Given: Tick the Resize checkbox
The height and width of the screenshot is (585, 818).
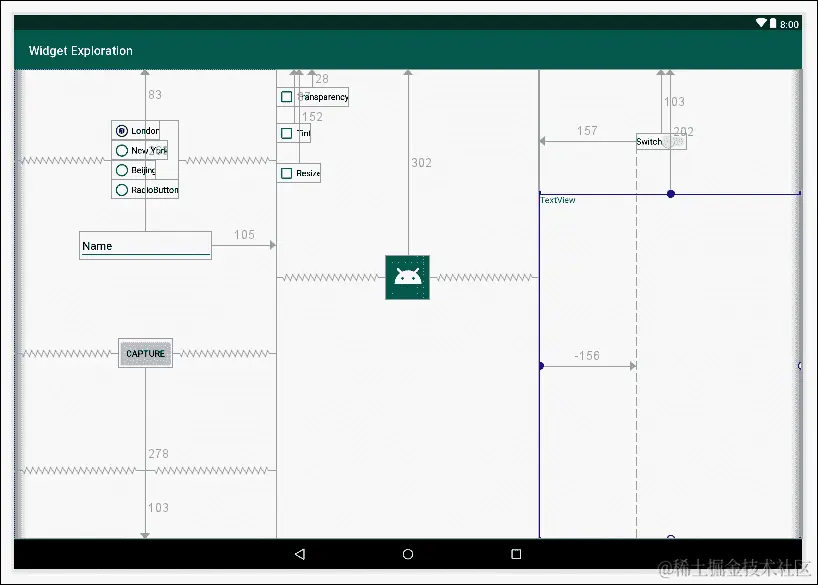Looking at the screenshot, I should 299,173.
